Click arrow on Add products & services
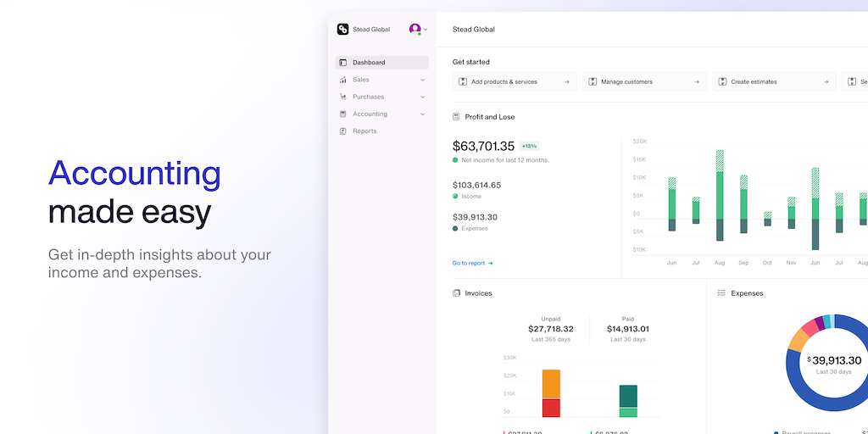 (x=566, y=82)
